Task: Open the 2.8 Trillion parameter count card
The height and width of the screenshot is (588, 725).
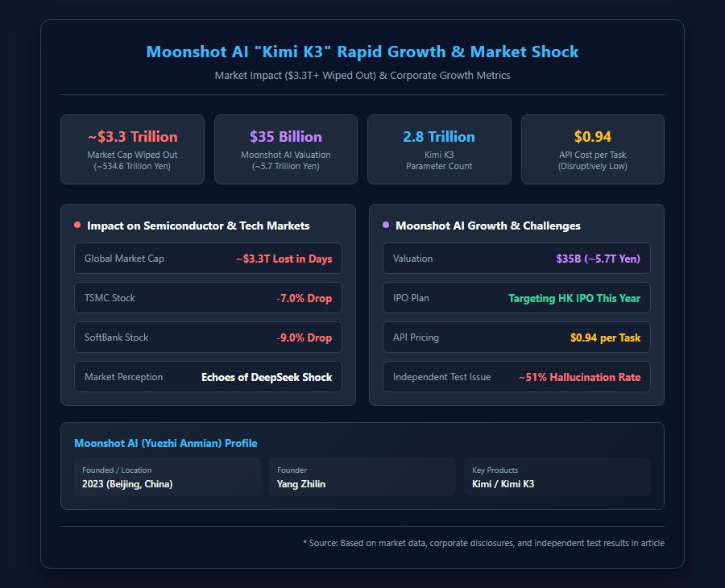Action: (439, 149)
